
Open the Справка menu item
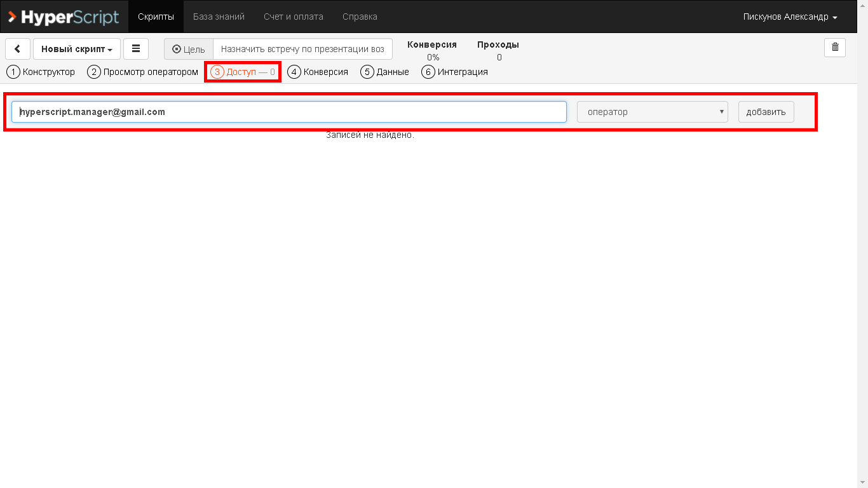click(360, 17)
